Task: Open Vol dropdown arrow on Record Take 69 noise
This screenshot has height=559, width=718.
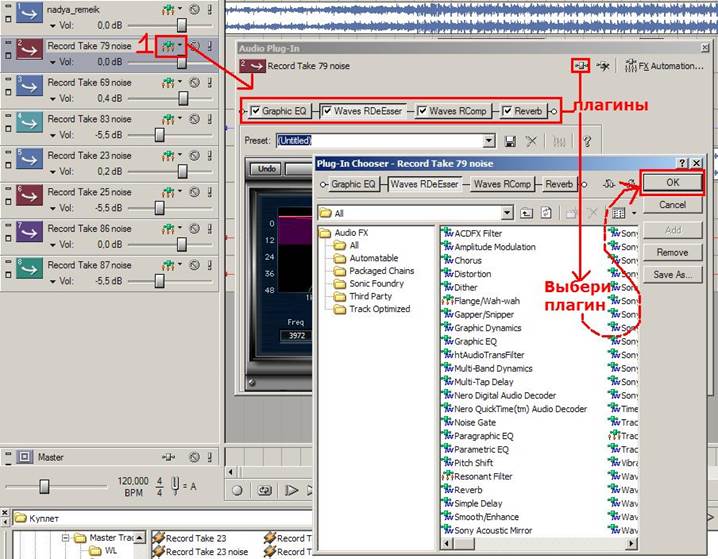Action: coord(53,99)
